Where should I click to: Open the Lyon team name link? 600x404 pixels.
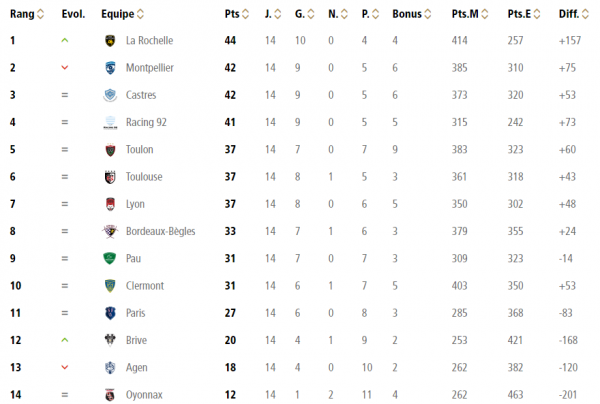(135, 204)
